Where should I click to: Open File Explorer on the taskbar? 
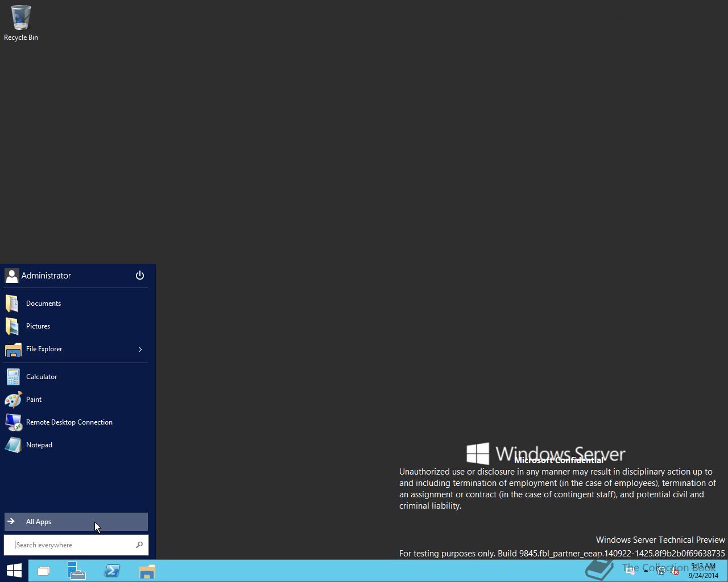(147, 571)
